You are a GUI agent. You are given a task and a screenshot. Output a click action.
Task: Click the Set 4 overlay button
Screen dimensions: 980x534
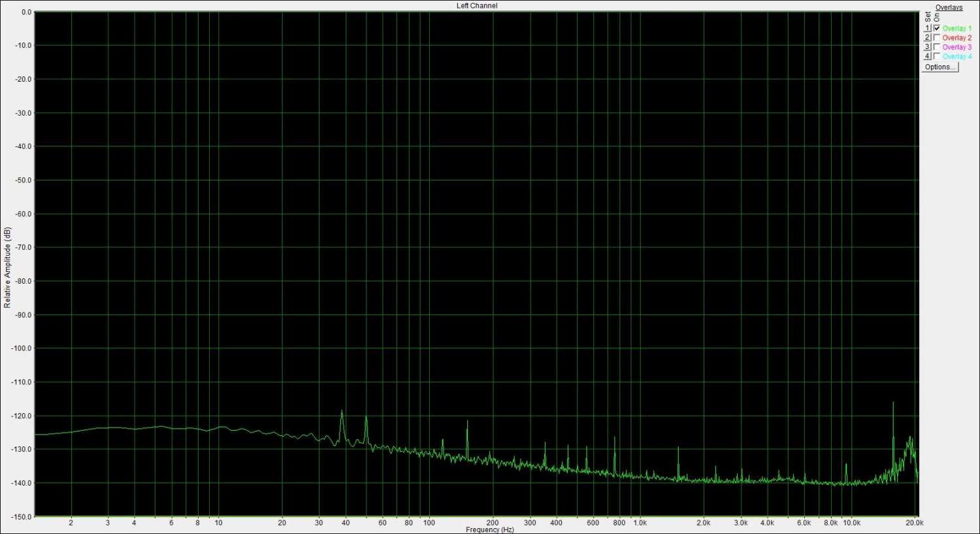(x=927, y=56)
